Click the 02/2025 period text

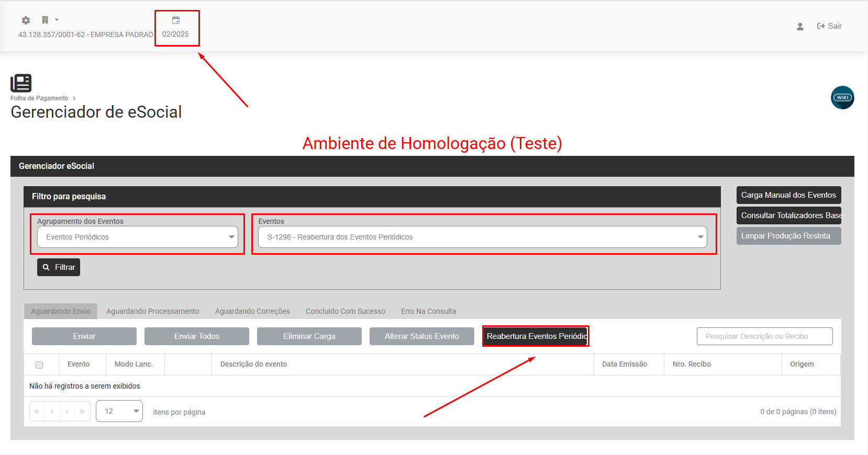point(175,34)
